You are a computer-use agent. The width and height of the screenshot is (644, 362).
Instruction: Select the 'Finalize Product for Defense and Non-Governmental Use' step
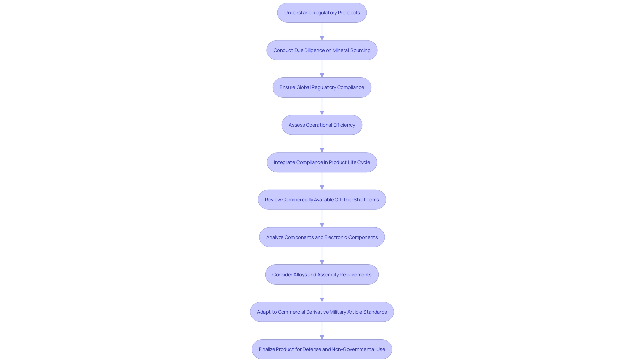point(322,349)
